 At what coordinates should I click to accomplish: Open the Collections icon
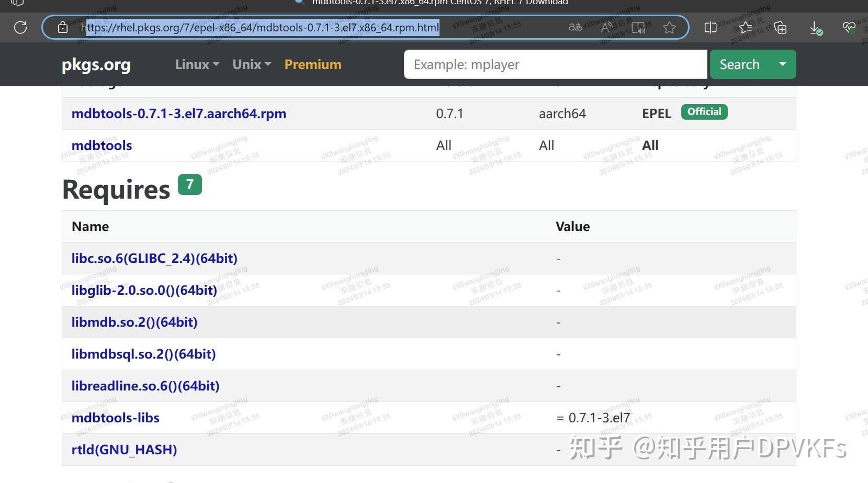point(780,28)
